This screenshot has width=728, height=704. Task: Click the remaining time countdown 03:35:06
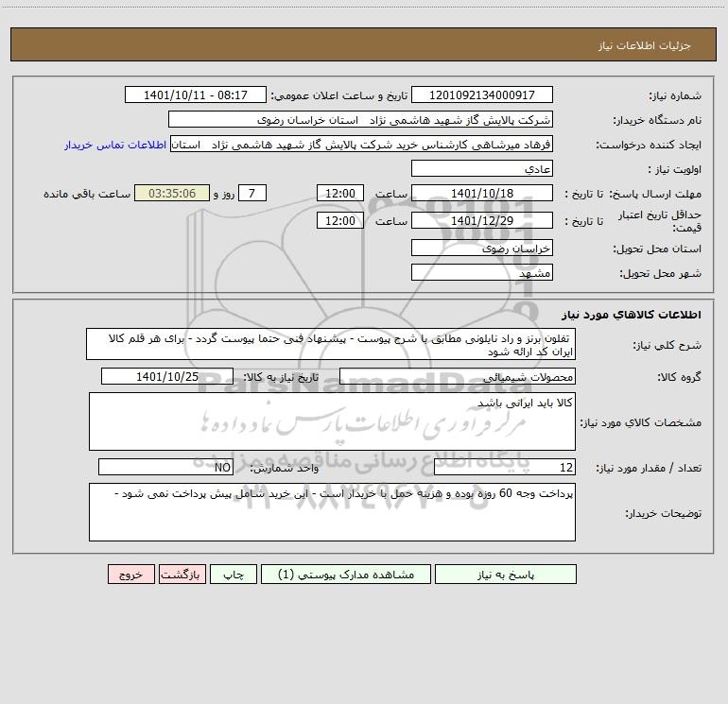point(172,193)
